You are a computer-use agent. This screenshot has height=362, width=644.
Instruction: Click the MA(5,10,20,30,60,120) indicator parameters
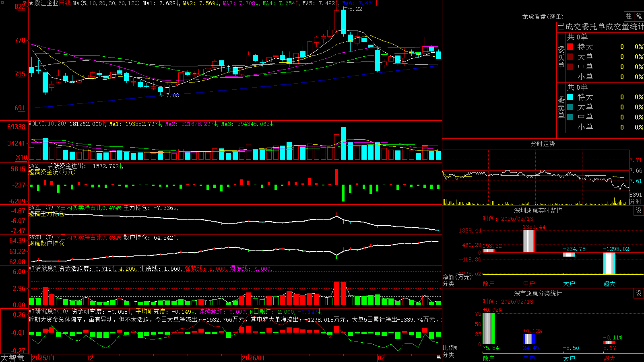pos(107,3)
